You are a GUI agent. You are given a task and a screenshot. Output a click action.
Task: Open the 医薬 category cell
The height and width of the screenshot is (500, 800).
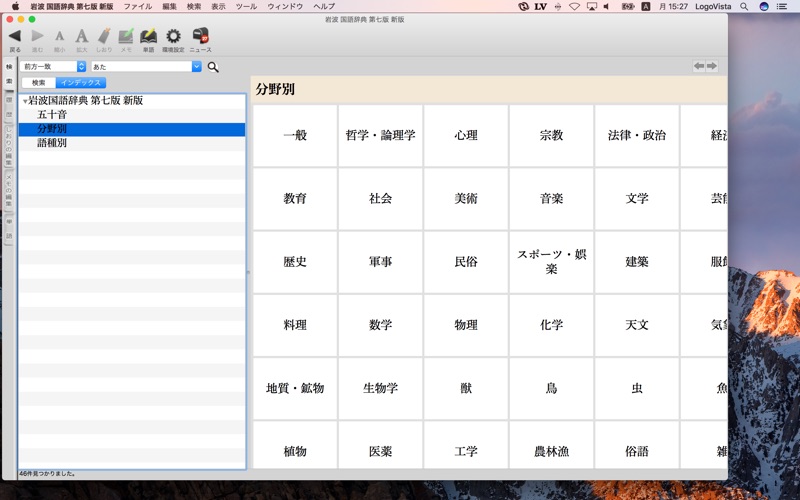[x=381, y=445]
